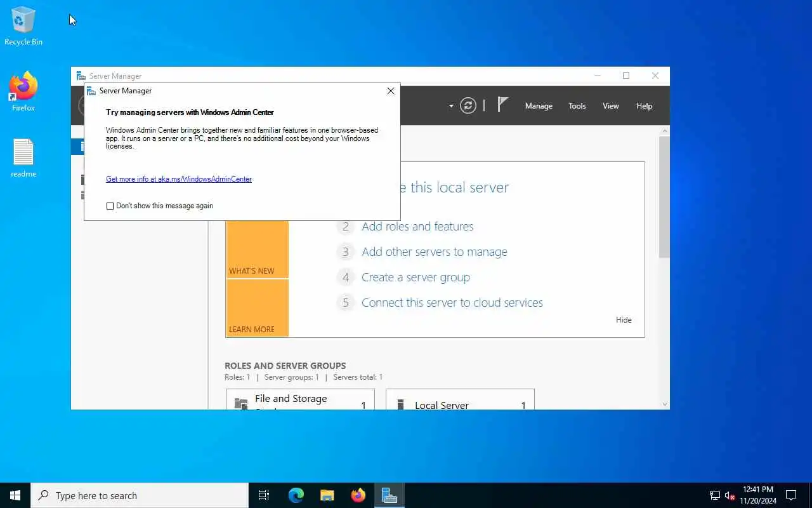
Task: Launch Microsoft Edge from the taskbar
Action: [x=296, y=495]
